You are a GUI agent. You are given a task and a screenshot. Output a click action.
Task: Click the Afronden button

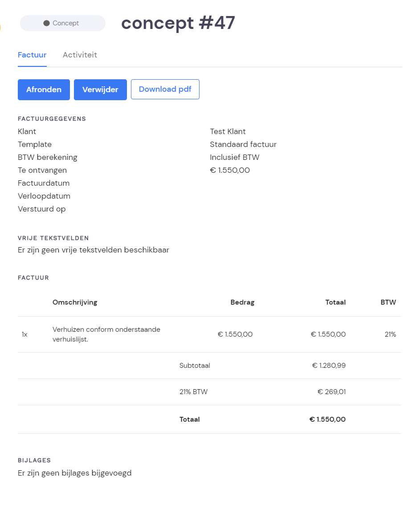tap(44, 90)
